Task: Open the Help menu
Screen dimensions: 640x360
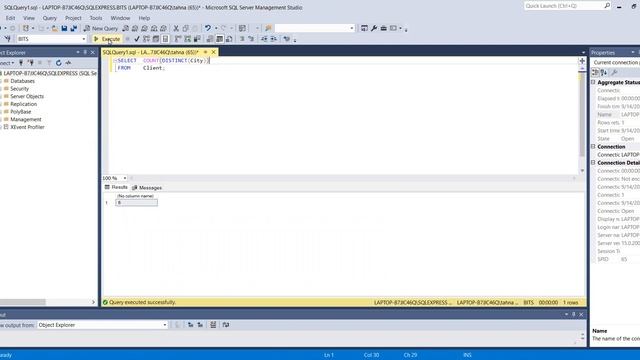Action: pos(144,18)
